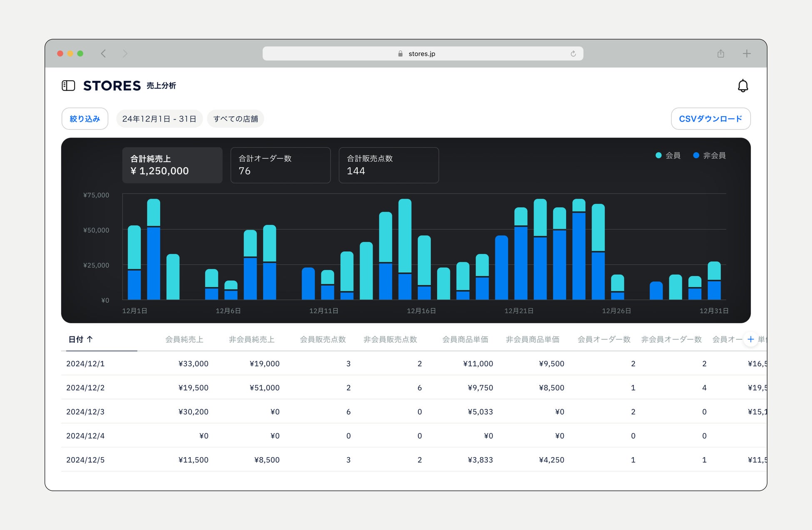This screenshot has width=812, height=530.
Task: Open the notifications bell
Action: coord(742,86)
